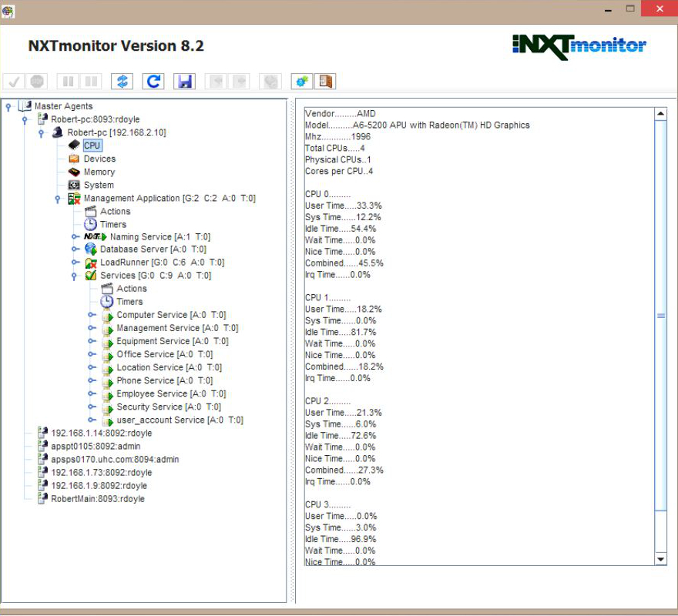Click the vertical scrollbar thumb in details panel

[660, 316]
